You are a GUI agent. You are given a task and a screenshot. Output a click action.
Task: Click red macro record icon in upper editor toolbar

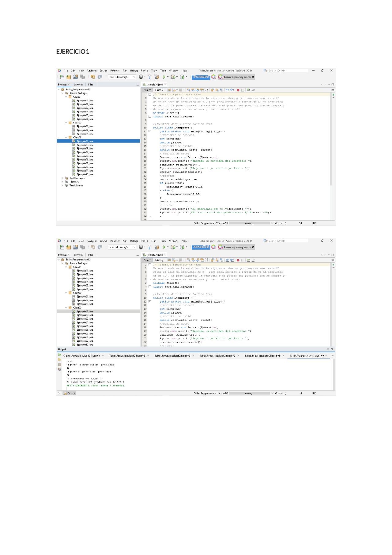point(238,90)
